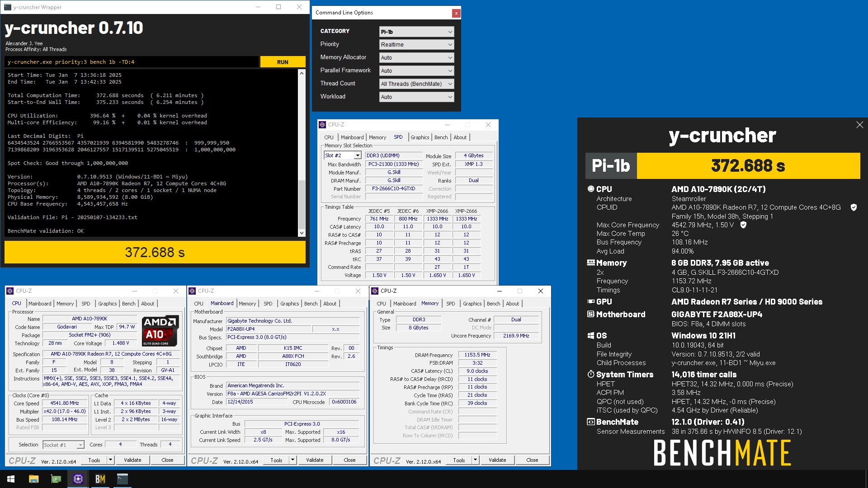Click Tools button in CPU-Z CPU window
Viewport: 868px width, 488px height.
94,460
